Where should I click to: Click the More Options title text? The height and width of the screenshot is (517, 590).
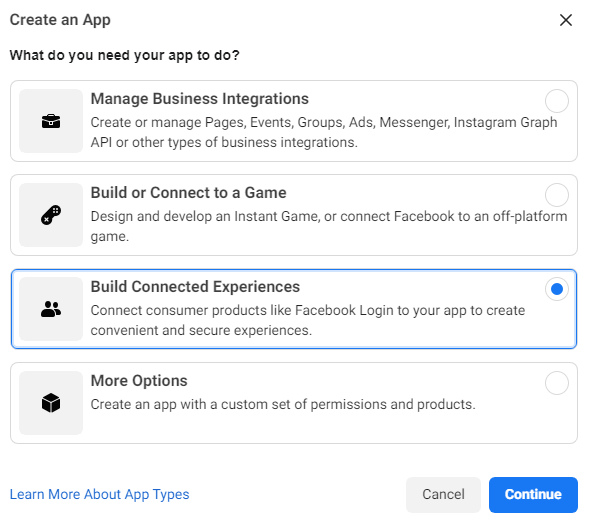[x=139, y=381]
